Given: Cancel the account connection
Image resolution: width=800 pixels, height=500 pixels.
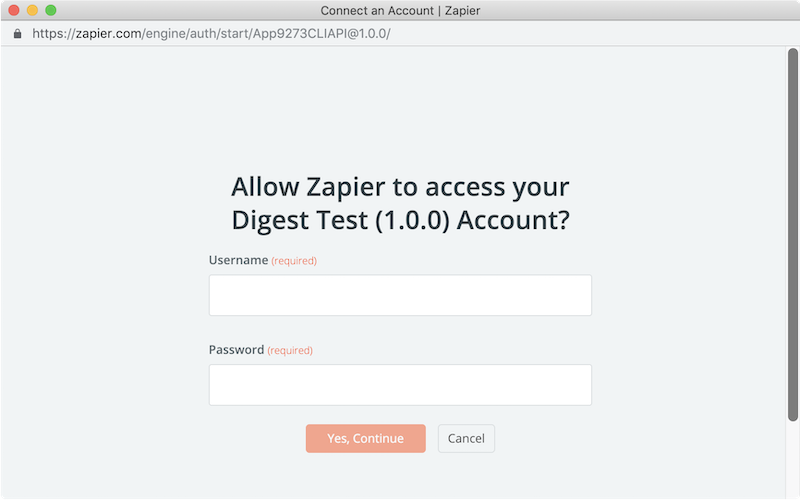Looking at the screenshot, I should click(x=466, y=438).
